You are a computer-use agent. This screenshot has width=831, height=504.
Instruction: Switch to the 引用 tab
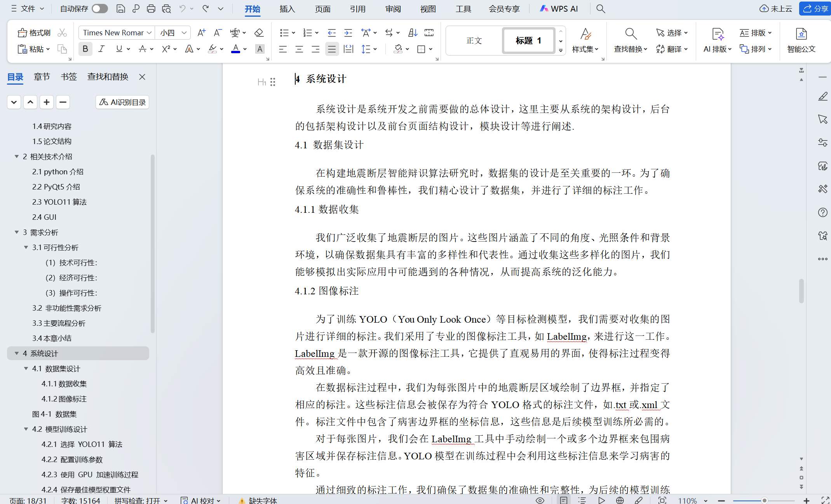[357, 9]
